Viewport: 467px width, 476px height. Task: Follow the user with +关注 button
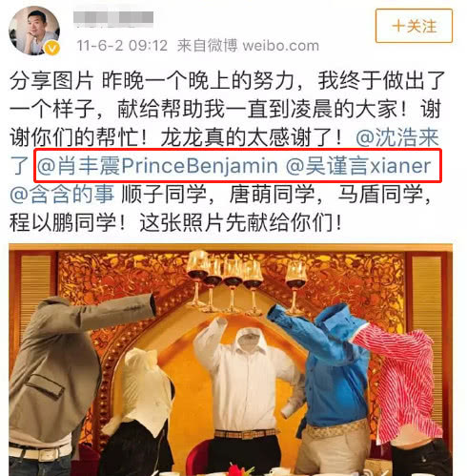tap(414, 26)
